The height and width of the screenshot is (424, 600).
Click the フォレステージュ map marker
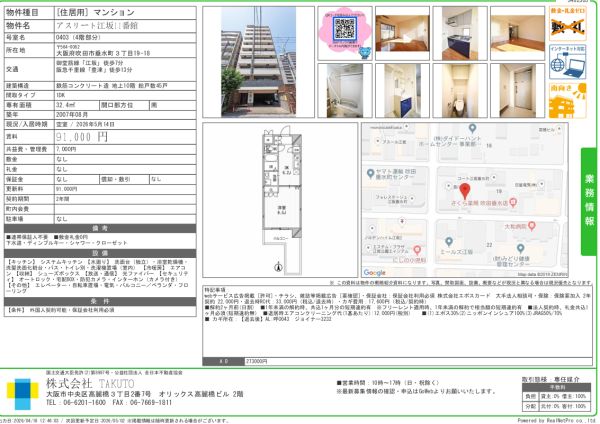click(412, 199)
